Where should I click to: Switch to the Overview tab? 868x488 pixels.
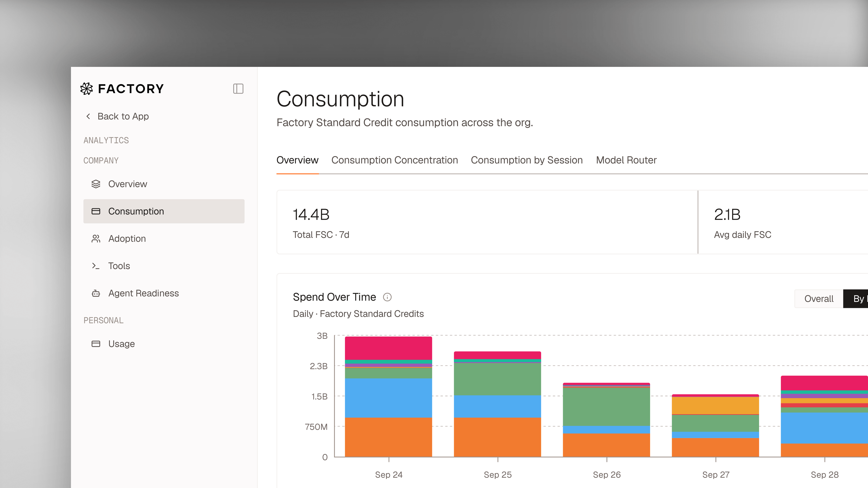point(297,160)
